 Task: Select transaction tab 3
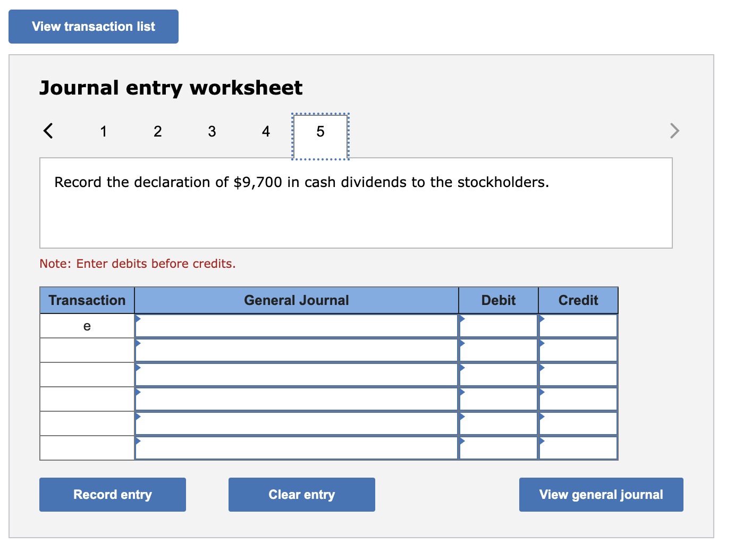(212, 131)
